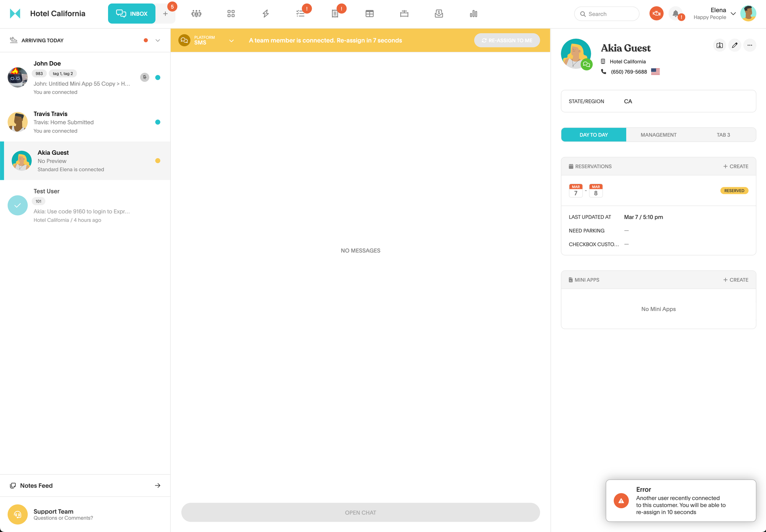Click the Notes Feed navigation arrow
The height and width of the screenshot is (532, 766).
157,485
